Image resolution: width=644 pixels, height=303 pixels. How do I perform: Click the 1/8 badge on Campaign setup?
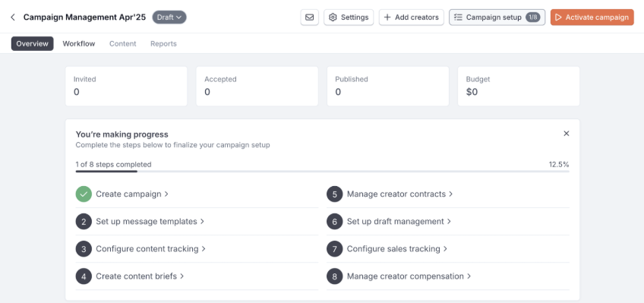532,17
